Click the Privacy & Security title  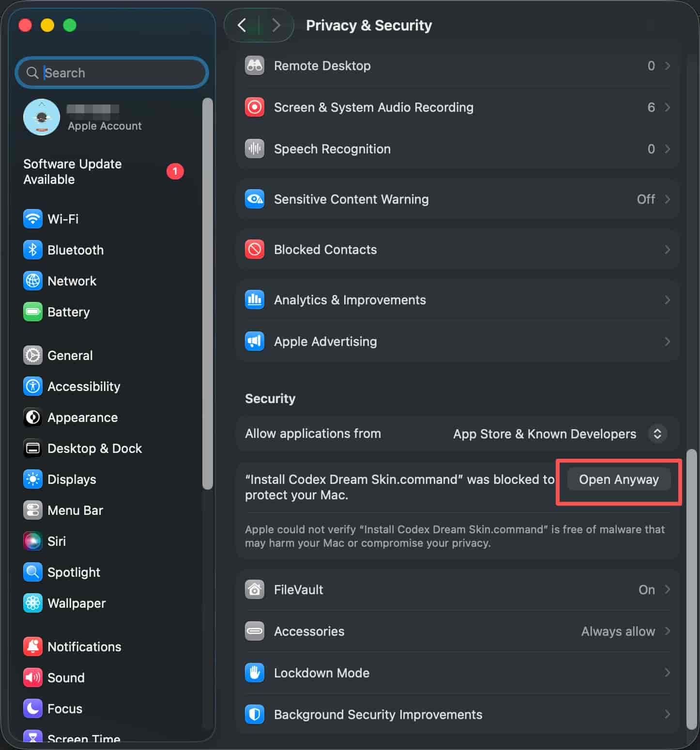click(x=369, y=25)
